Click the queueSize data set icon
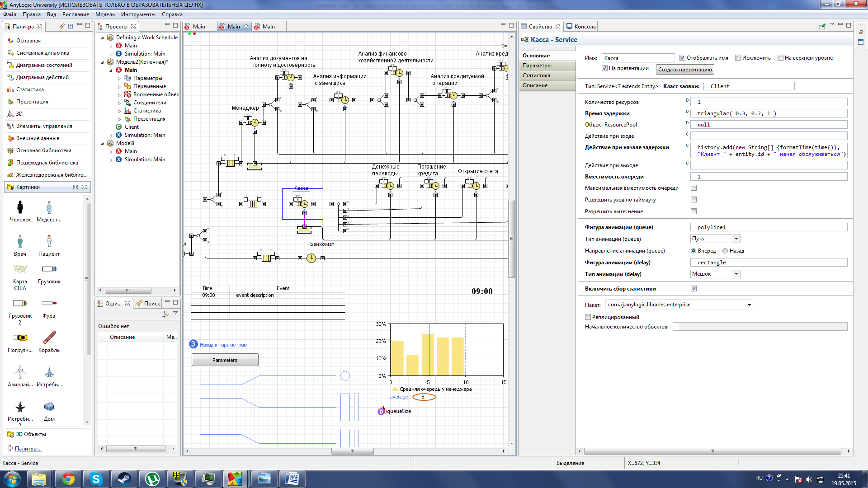The height and width of the screenshot is (488, 868). [381, 411]
